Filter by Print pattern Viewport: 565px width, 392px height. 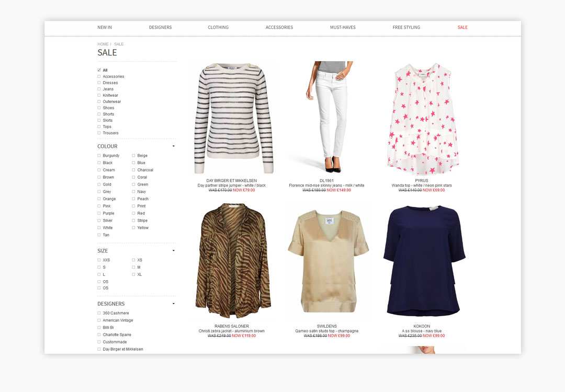(133, 206)
